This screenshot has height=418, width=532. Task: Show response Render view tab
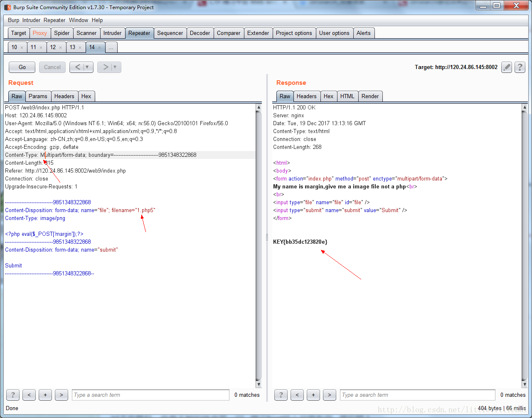[x=370, y=96]
